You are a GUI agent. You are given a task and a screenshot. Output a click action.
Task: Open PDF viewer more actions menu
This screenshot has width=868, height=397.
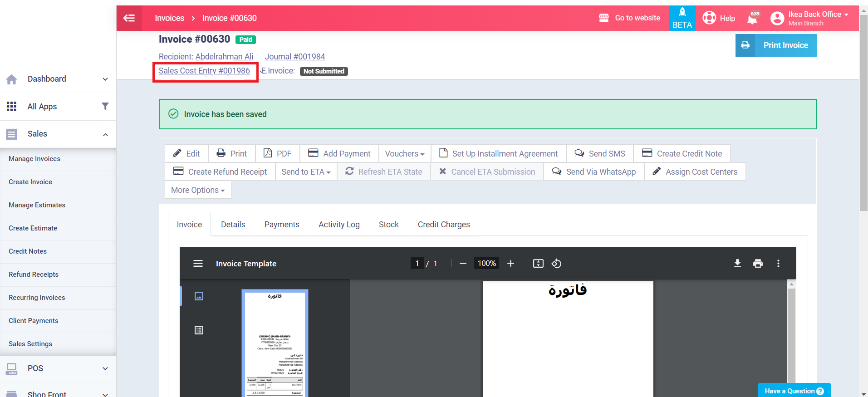pyautogui.click(x=778, y=264)
